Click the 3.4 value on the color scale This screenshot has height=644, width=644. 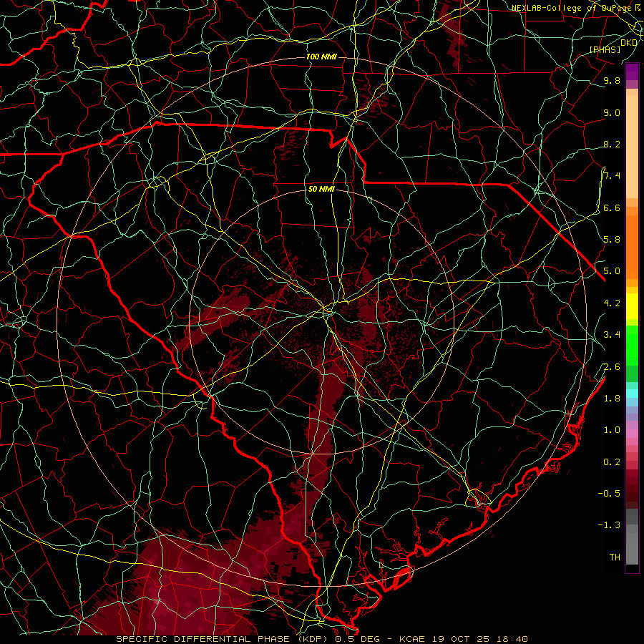612,335
